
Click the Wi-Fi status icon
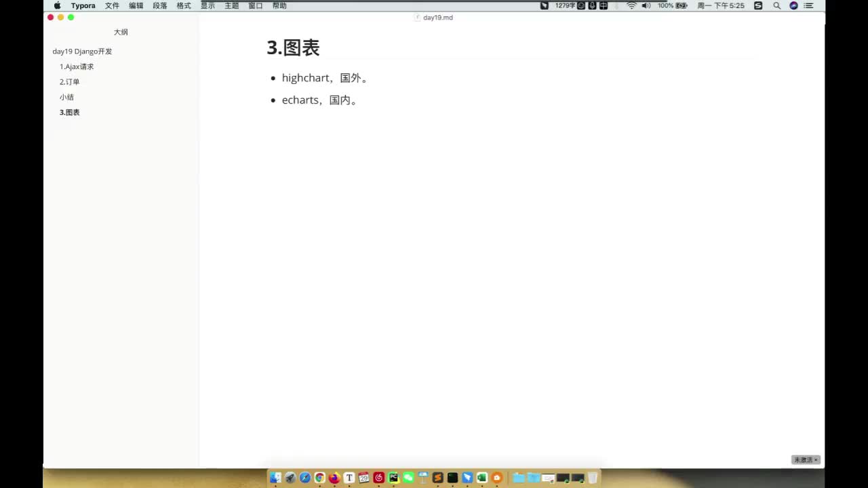pyautogui.click(x=631, y=5)
